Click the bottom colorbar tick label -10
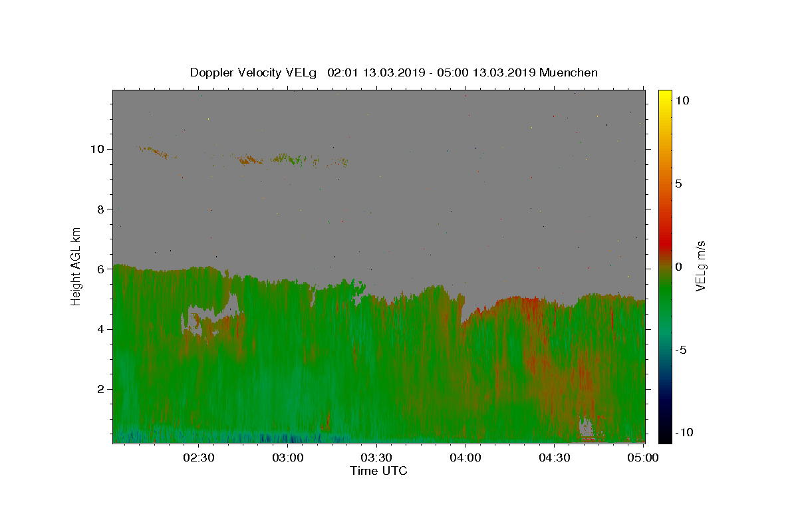This screenshot has width=798, height=532. coord(684,432)
